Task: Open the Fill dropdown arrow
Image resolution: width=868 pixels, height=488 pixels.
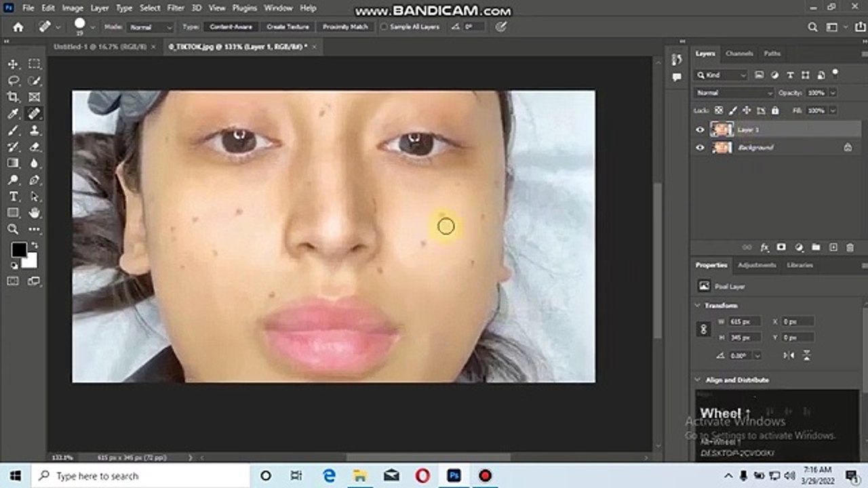Action: [x=832, y=110]
